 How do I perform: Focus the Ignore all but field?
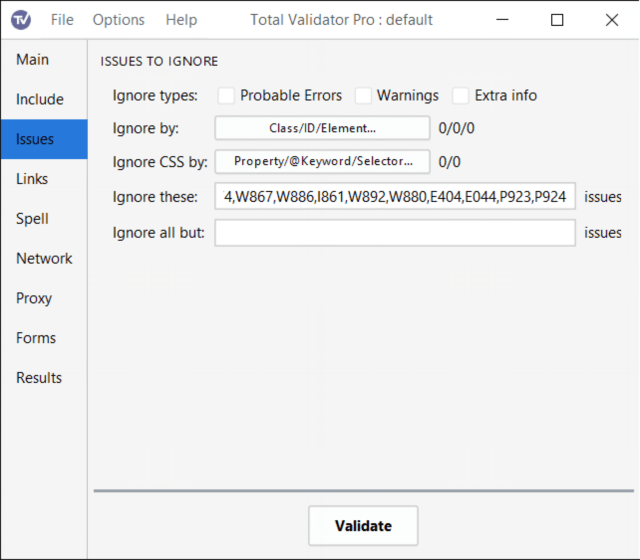[395, 233]
